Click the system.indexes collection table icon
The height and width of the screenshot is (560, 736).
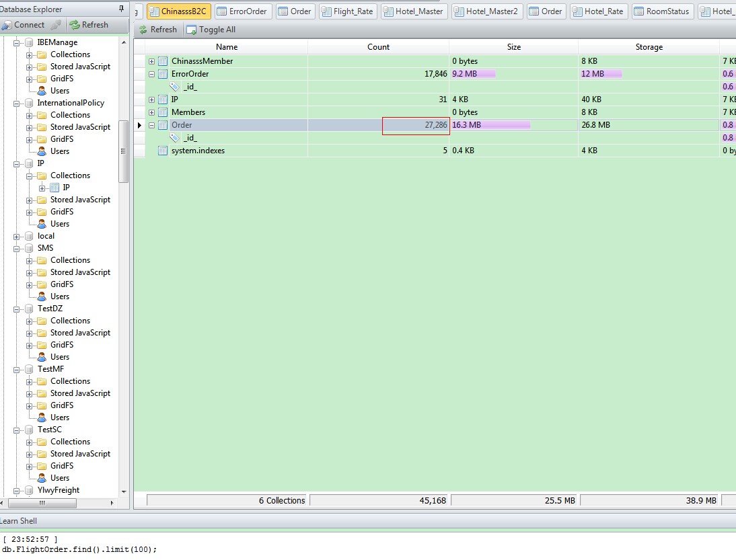[163, 151]
